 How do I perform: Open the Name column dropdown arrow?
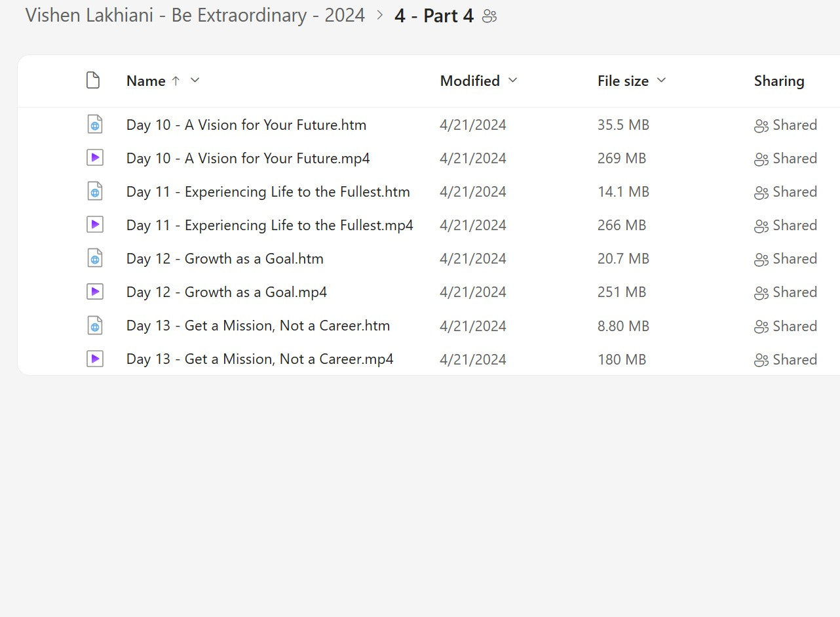195,80
